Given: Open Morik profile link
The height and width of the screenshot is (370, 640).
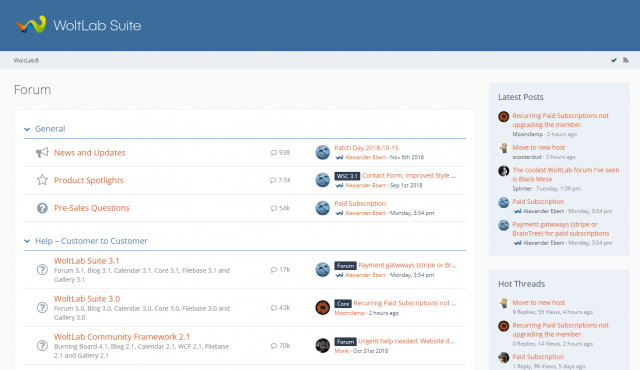Looking at the screenshot, I should tap(342, 351).
